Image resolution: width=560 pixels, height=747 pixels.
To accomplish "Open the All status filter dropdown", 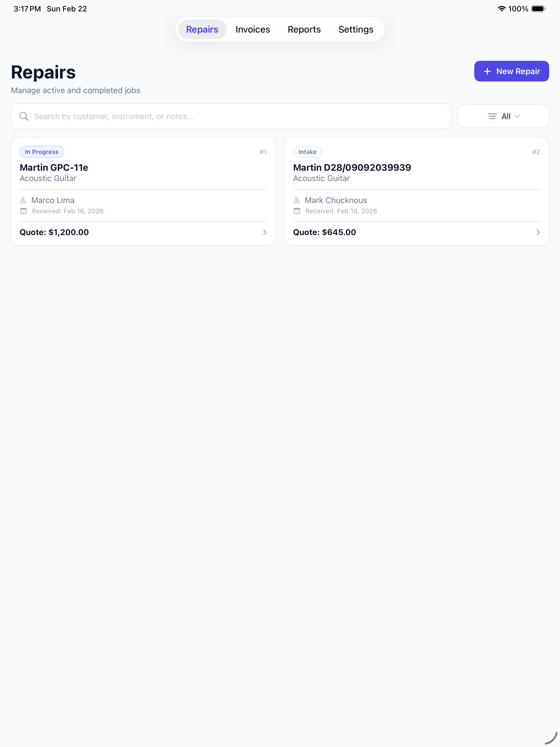I will (503, 116).
